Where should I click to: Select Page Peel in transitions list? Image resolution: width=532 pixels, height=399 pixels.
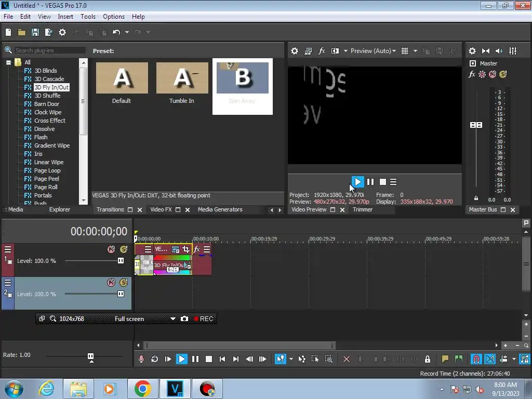[46, 179]
